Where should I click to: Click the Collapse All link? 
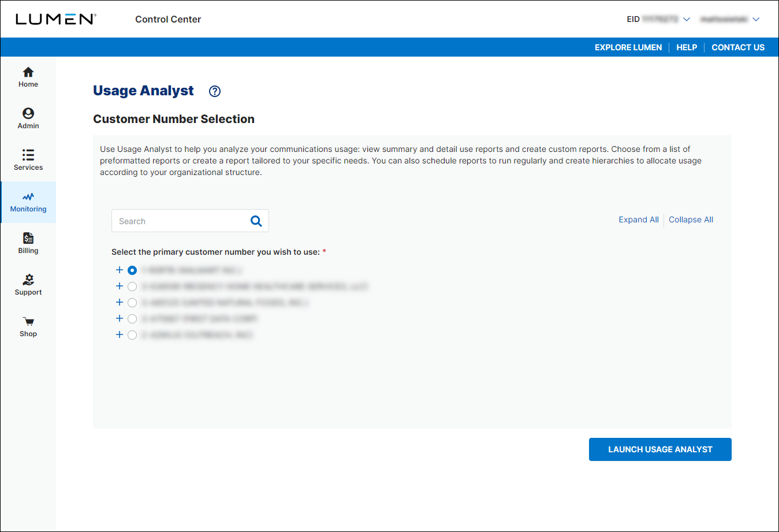click(x=691, y=220)
